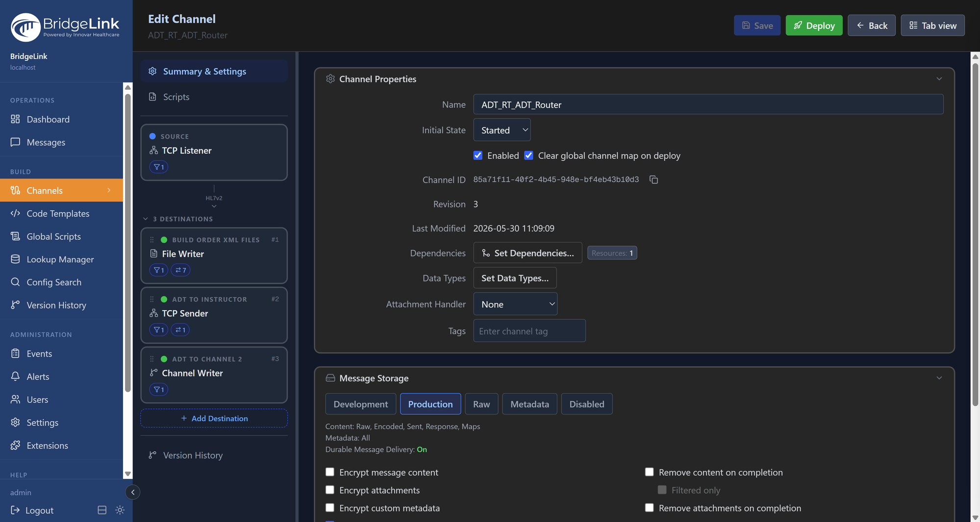Click the Enter channel tag field

(529, 331)
